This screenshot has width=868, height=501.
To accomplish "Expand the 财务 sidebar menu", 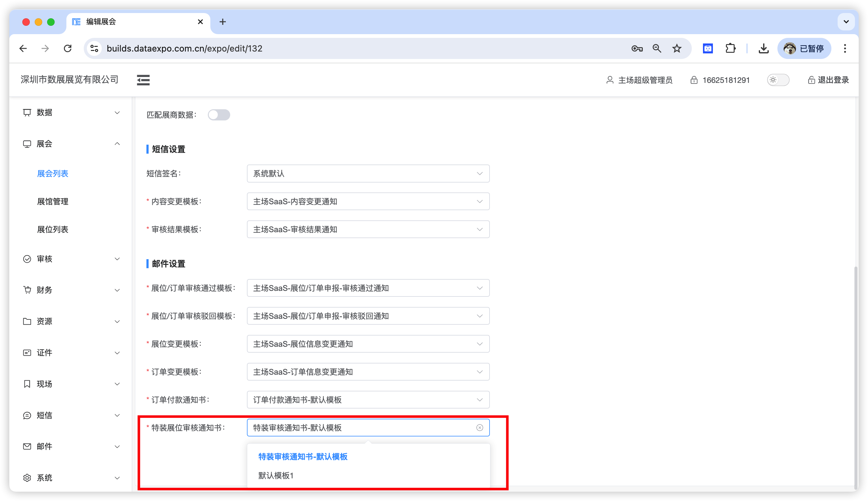I will (x=71, y=290).
